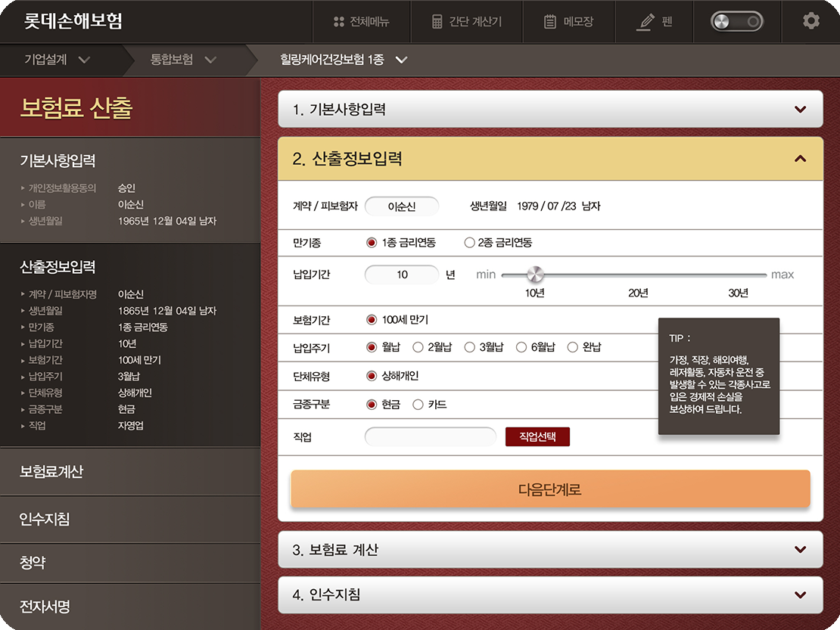The height and width of the screenshot is (630, 840).
Task: Click the TIP tooltip box
Action: 719,377
